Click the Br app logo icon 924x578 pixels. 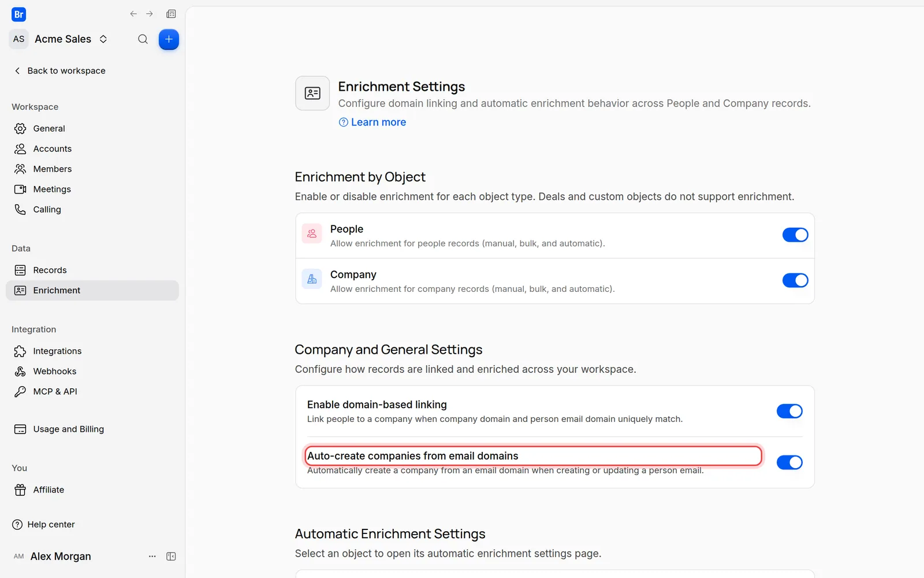pos(18,14)
